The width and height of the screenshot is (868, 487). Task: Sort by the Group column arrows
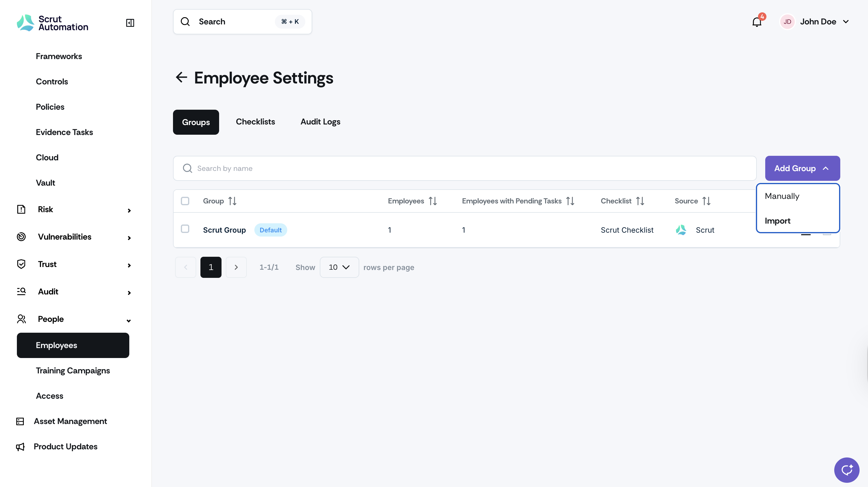click(x=232, y=201)
